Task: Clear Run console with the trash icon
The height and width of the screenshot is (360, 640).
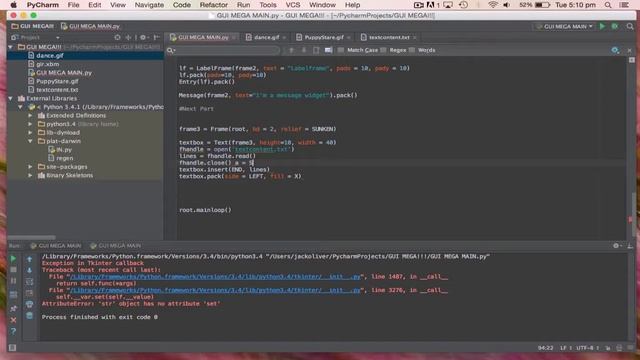Action: pyautogui.click(x=29, y=316)
